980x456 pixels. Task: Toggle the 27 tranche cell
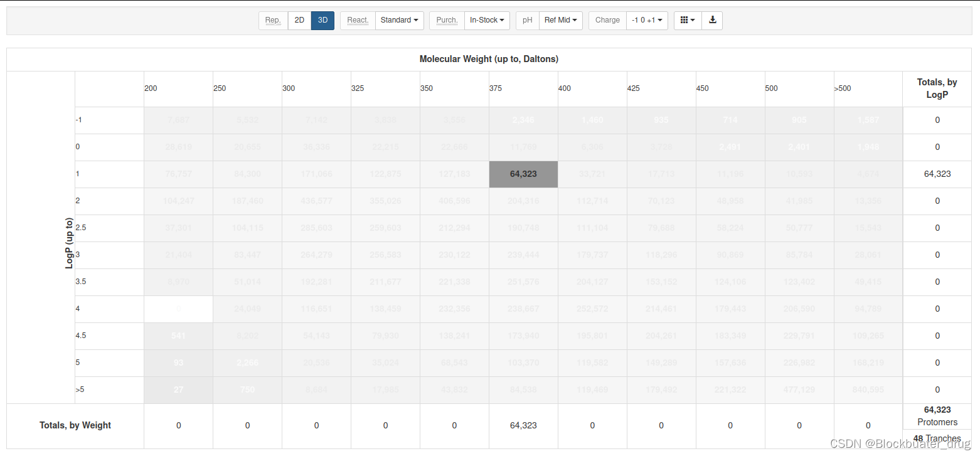[x=178, y=390]
